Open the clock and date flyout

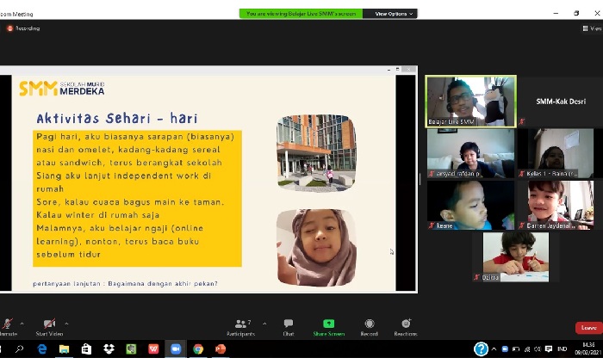point(588,349)
